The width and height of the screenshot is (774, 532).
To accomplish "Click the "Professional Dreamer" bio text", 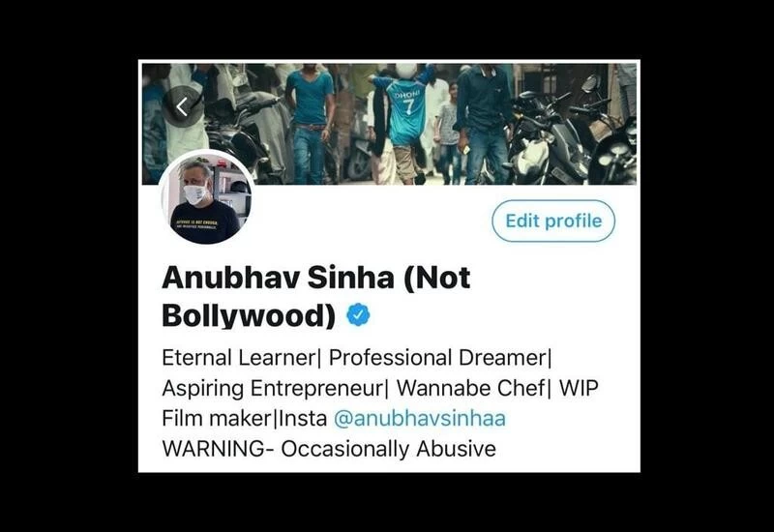I will pyautogui.click(x=437, y=358).
